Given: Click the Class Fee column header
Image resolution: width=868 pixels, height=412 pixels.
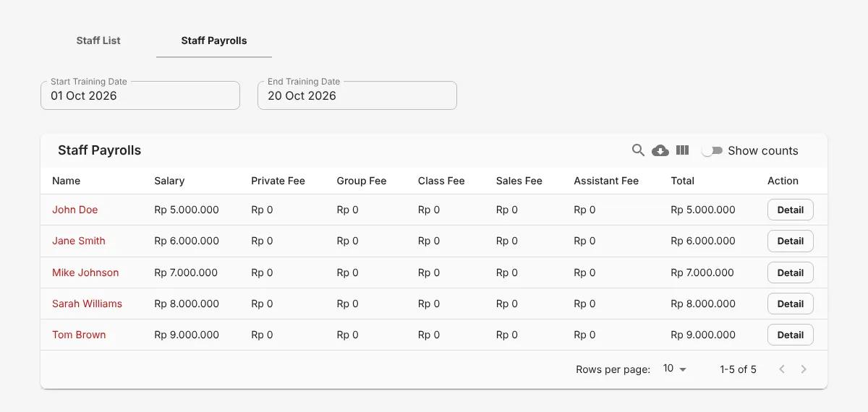Looking at the screenshot, I should [441, 181].
